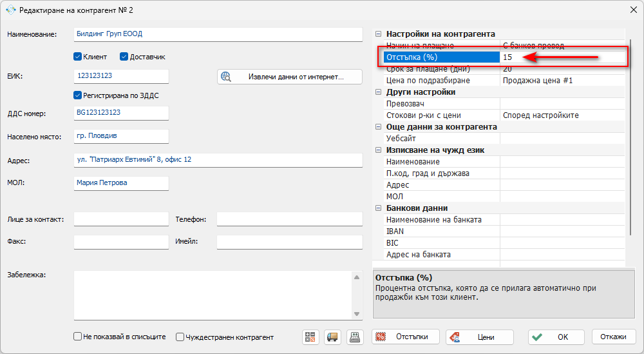Select the Срок за плащане (дни) row
This screenshot has width=644, height=354.
(x=504, y=68)
